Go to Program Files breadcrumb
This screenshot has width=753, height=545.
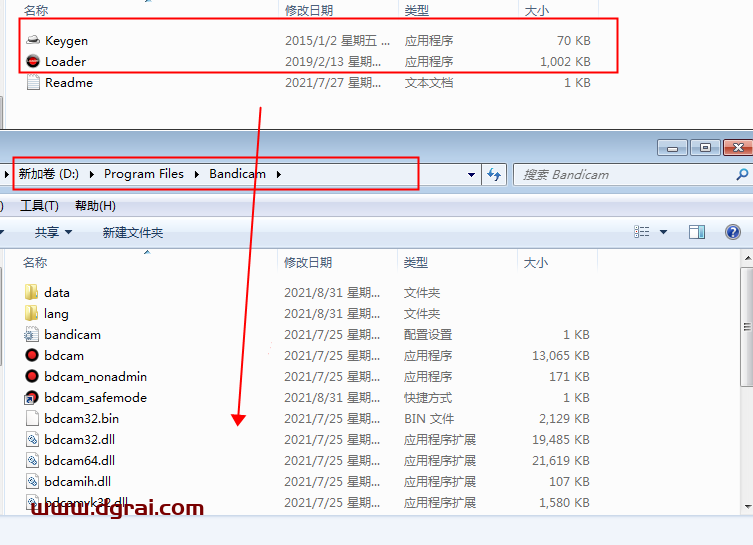pyautogui.click(x=144, y=174)
